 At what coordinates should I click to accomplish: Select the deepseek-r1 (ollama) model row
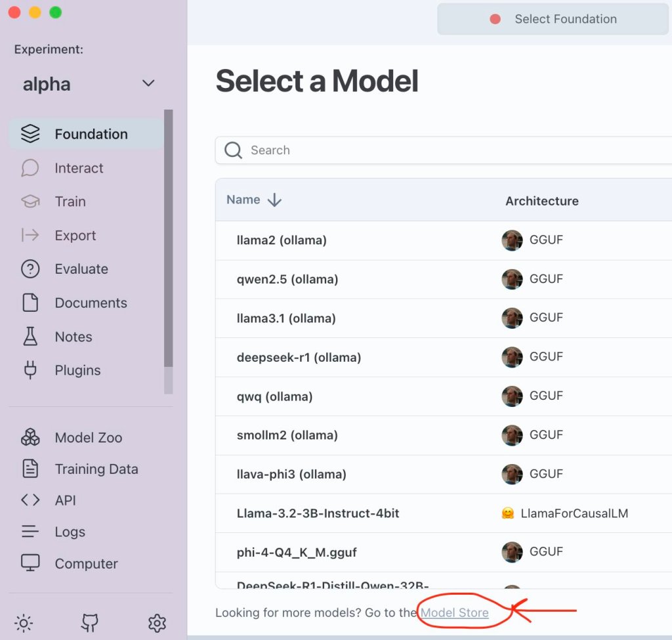coord(299,357)
